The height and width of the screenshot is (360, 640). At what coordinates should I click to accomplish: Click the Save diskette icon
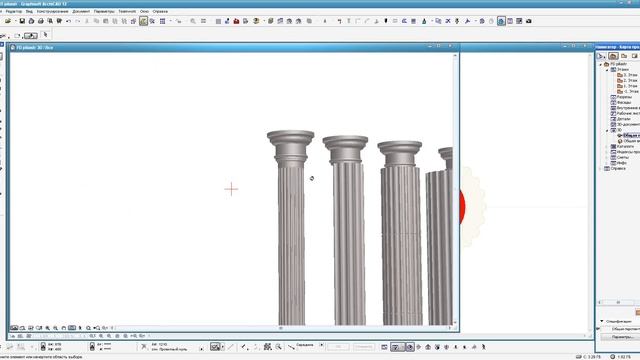point(22,21)
